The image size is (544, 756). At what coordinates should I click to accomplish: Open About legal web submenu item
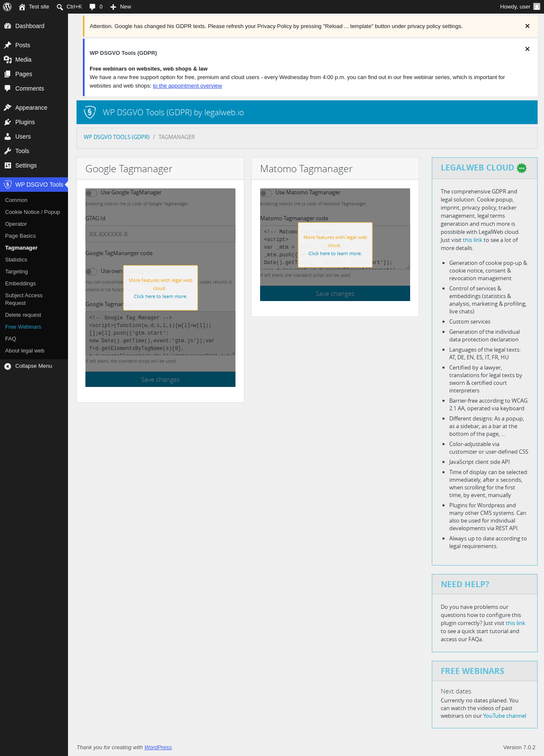point(34,351)
